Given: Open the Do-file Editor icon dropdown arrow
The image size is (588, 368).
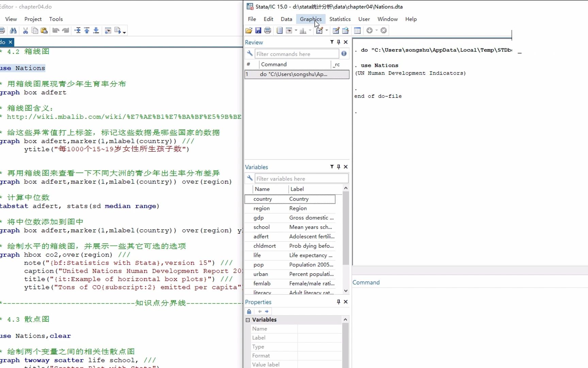Looking at the screenshot, I should pos(327,31).
